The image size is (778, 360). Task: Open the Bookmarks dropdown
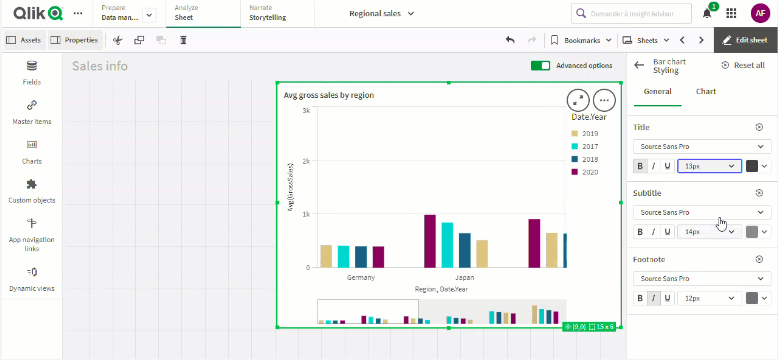tap(582, 40)
